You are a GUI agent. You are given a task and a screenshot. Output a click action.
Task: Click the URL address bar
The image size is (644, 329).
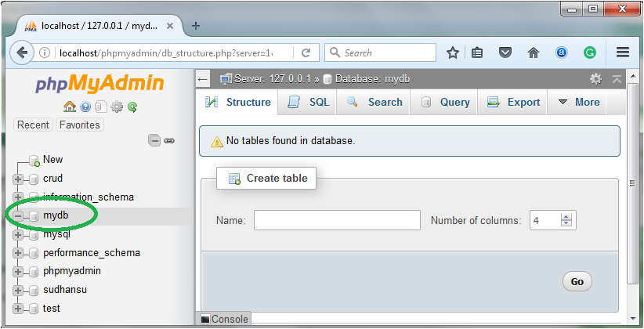pos(165,53)
